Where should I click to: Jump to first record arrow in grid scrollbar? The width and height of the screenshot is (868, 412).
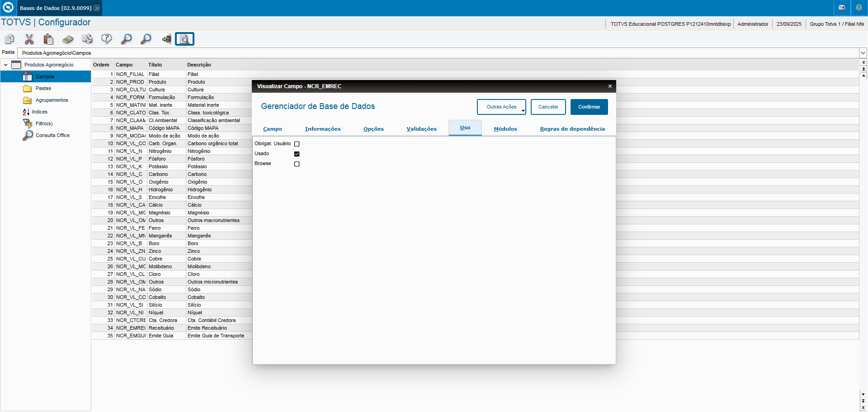coord(863,62)
